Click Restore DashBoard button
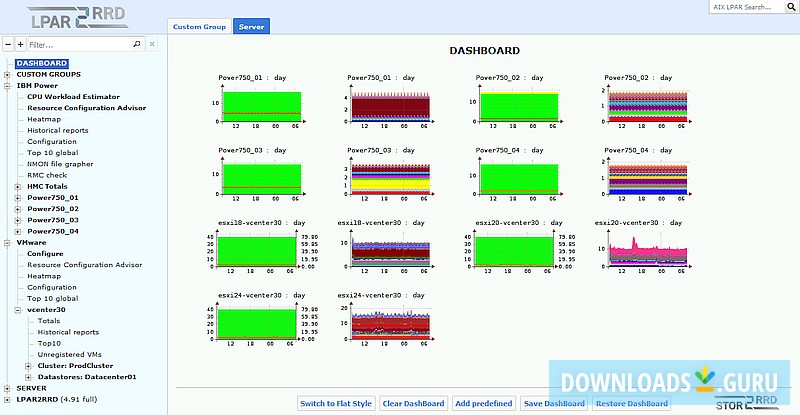 [x=632, y=403]
